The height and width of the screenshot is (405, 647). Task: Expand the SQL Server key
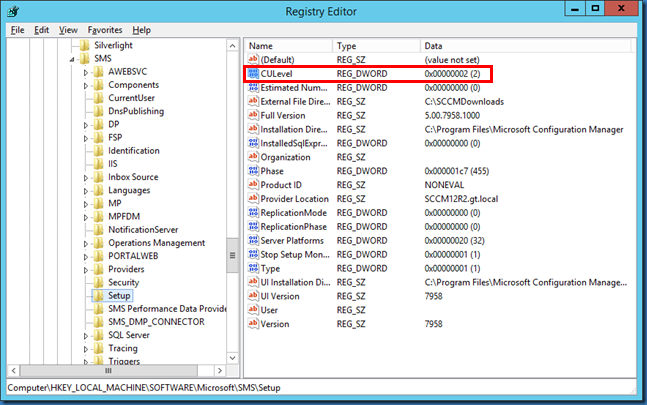pyautogui.click(x=86, y=336)
